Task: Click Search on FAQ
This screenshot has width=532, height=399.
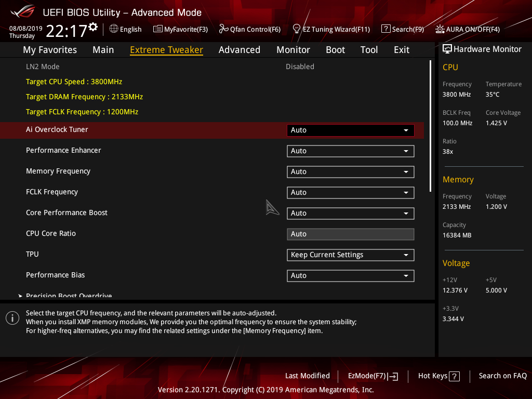Action: click(x=502, y=376)
